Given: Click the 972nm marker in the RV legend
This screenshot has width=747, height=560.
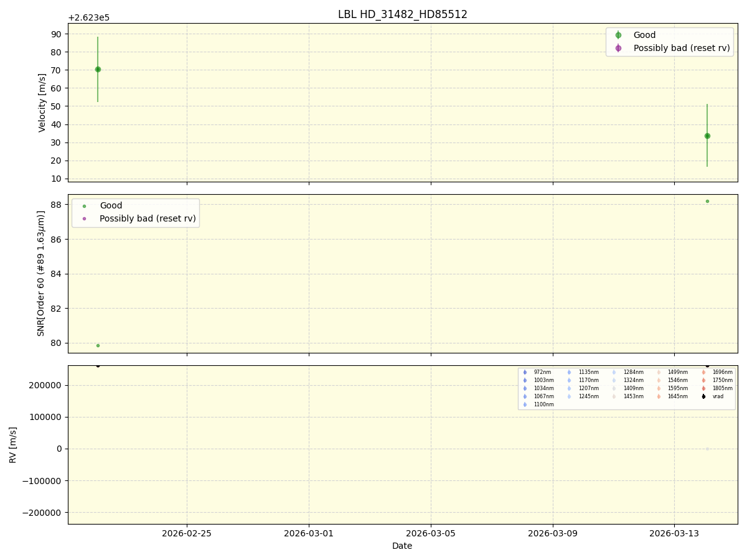Looking at the screenshot, I should (x=525, y=372).
